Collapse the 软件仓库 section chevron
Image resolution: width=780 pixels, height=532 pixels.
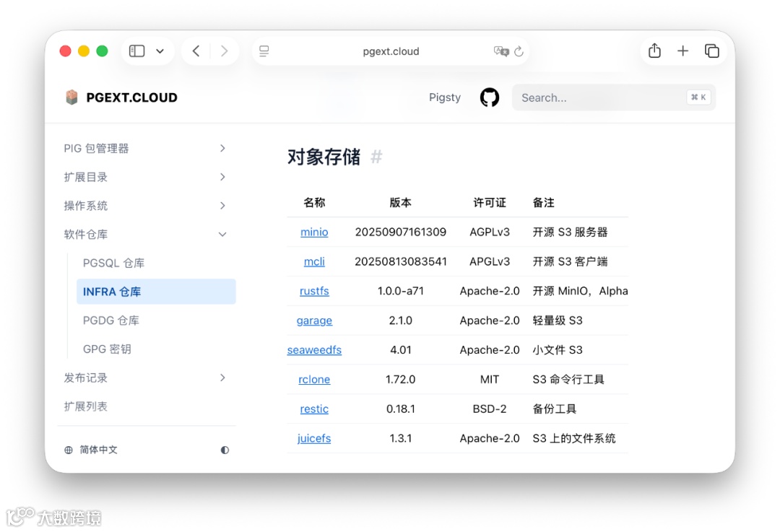tap(222, 234)
